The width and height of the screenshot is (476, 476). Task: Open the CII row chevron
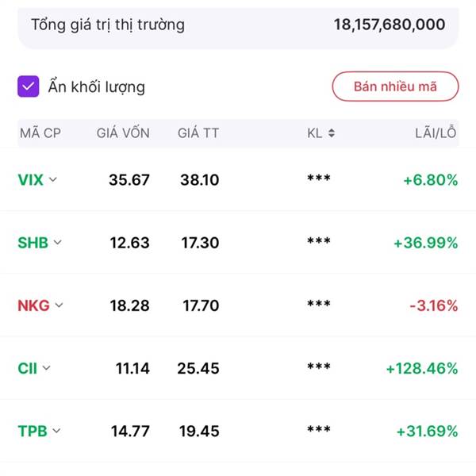coord(46,368)
